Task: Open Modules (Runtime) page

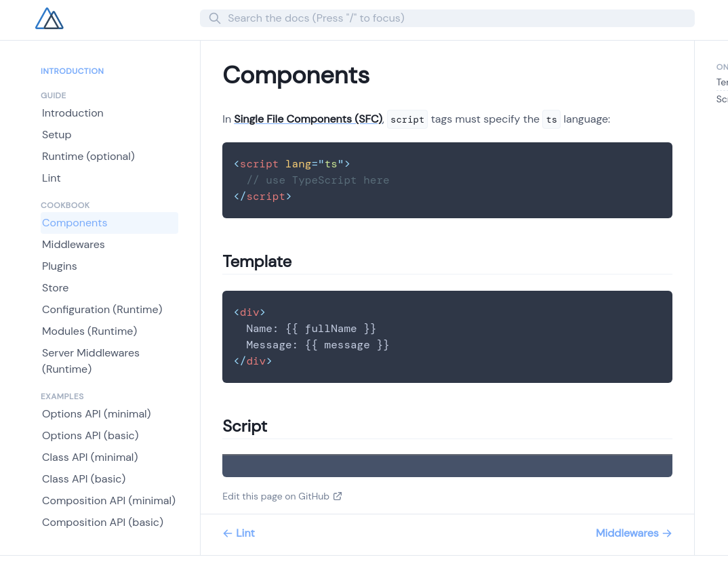Action: pos(89,331)
